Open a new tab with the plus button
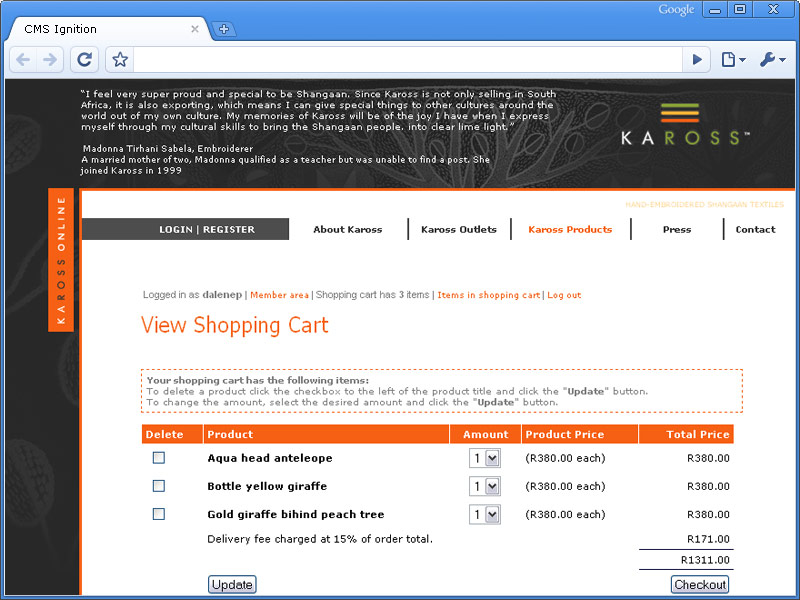This screenshot has width=800, height=600. click(224, 29)
